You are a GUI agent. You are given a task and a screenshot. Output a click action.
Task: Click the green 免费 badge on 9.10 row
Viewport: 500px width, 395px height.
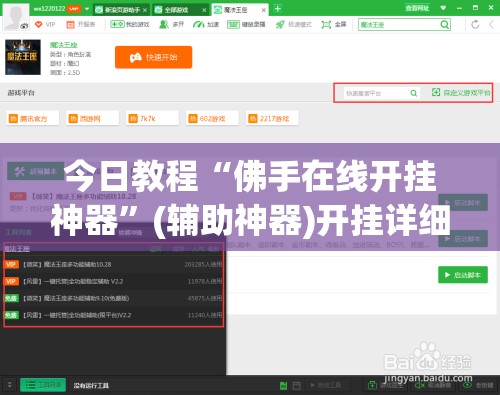coord(11,298)
